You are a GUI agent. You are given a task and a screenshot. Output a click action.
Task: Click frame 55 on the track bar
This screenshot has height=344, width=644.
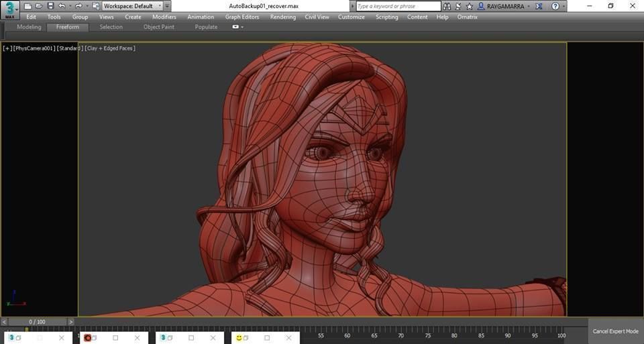tap(321, 335)
